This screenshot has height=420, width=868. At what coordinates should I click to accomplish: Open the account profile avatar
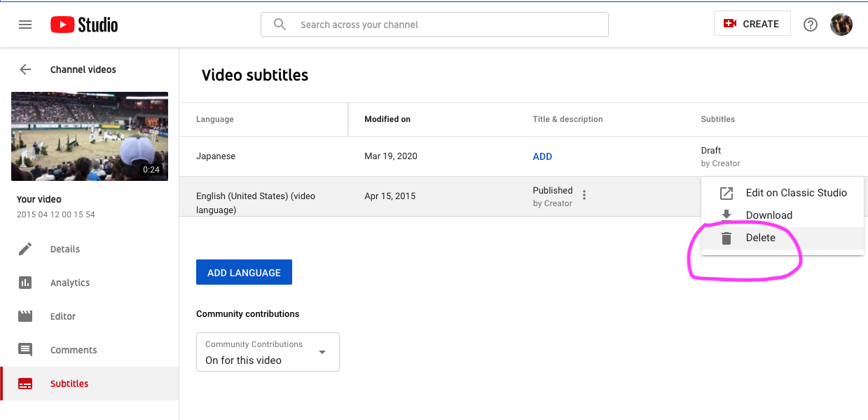[x=841, y=25]
